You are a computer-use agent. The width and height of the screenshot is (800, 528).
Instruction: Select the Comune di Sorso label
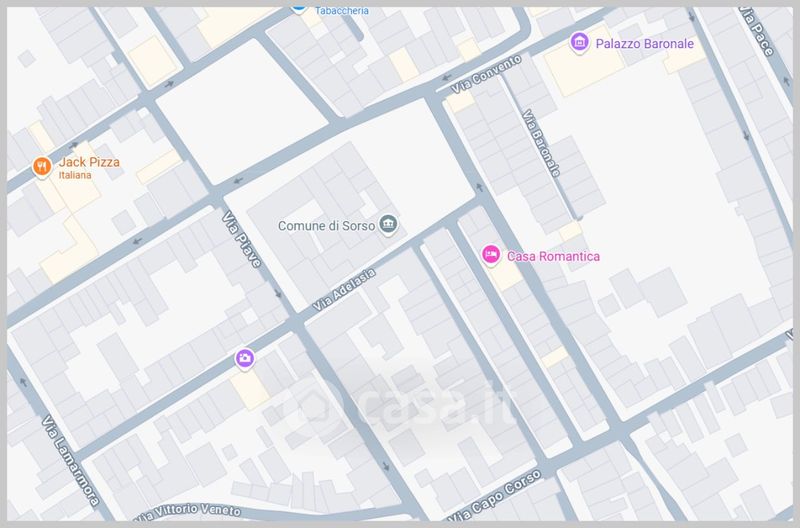click(327, 225)
